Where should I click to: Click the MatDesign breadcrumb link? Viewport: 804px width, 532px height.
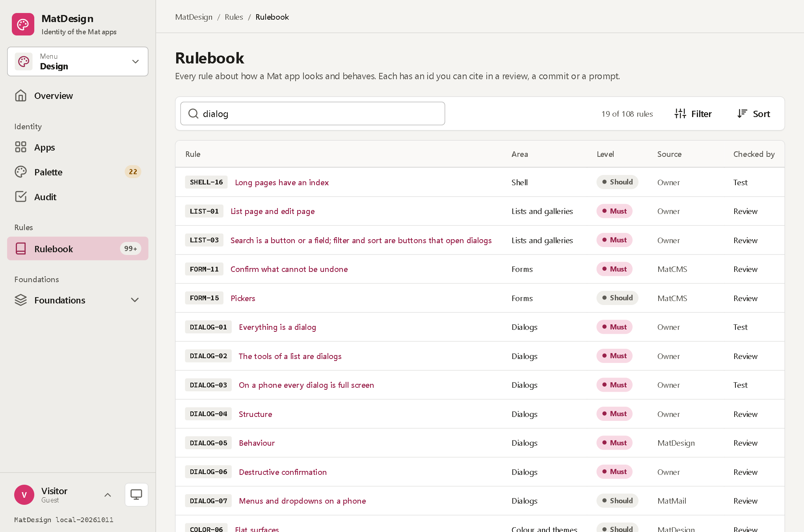[194, 17]
